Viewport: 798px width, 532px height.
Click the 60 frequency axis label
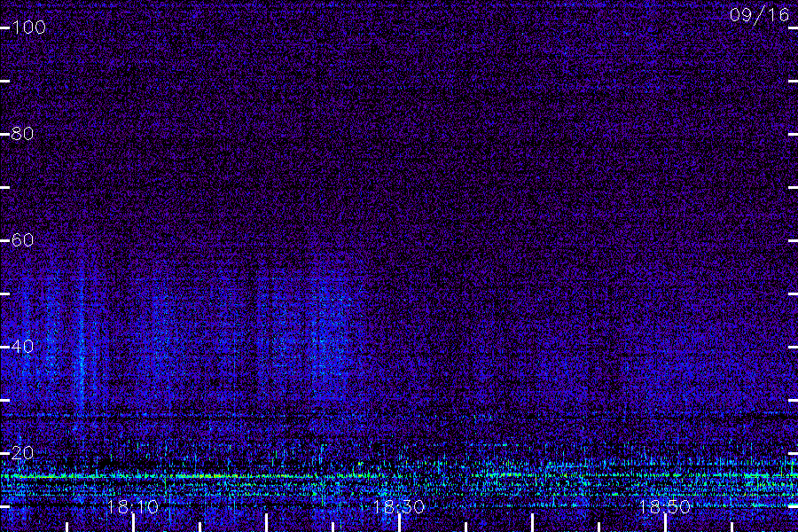click(22, 240)
